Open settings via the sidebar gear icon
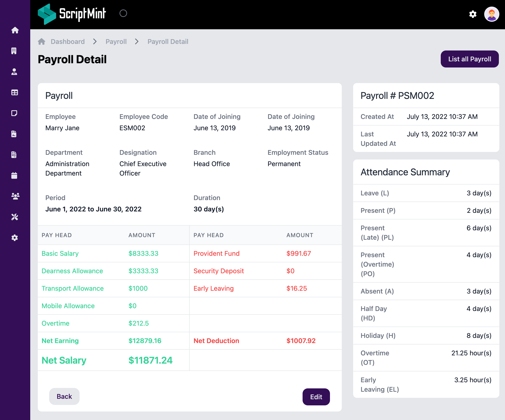The height and width of the screenshot is (420, 505). pyautogui.click(x=15, y=238)
